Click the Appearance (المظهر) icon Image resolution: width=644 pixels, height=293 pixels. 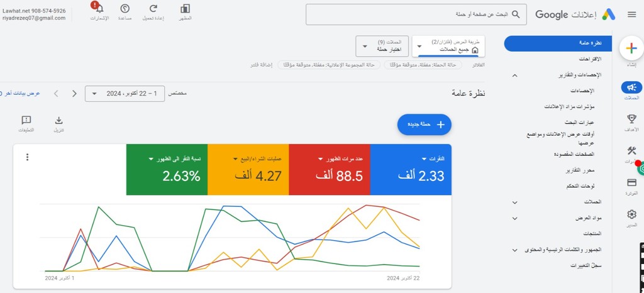(185, 9)
